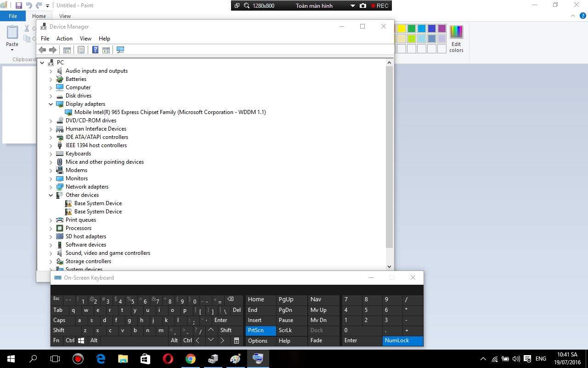Click the Windows logo key on On-Screen Keyboard
588x368 pixels.
point(81,340)
